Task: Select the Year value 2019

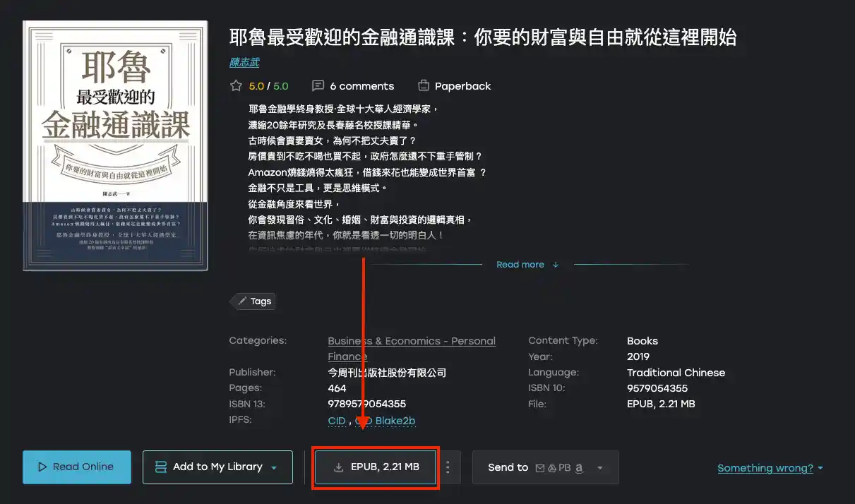Action: [638, 356]
